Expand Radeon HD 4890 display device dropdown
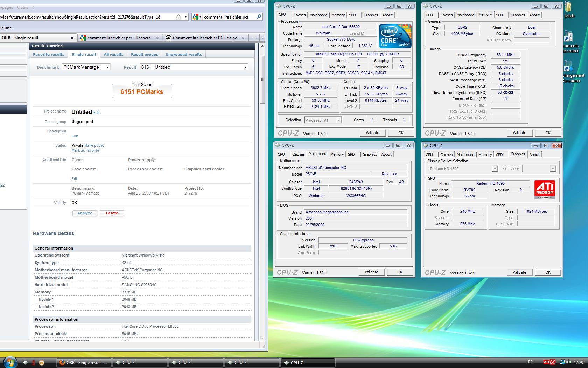The image size is (588, 368). pos(463,169)
